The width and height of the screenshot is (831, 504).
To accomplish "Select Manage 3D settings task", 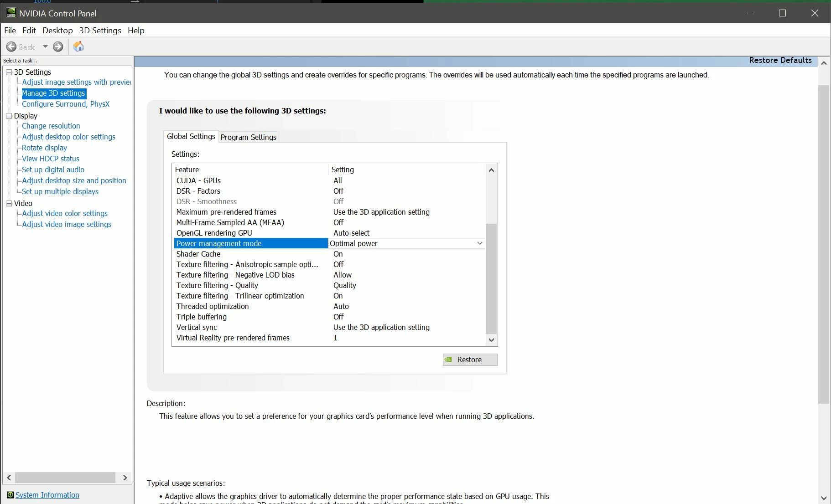I will coord(53,93).
